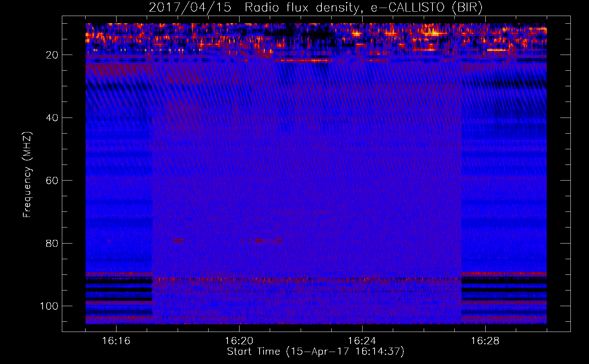The image size is (589, 364).
Task: Click the '60' frequency tick label
Action: pos(52,181)
